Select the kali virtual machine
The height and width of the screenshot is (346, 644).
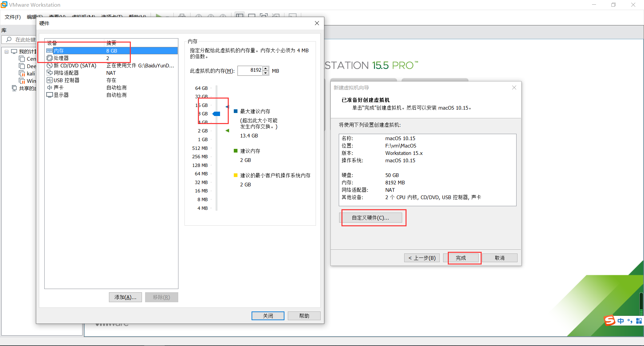click(31, 73)
